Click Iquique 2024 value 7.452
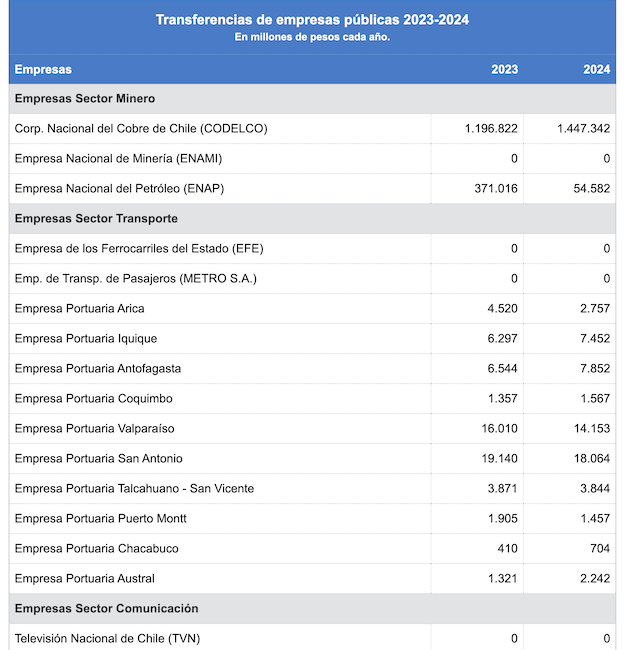This screenshot has height=650, width=626. click(x=595, y=339)
